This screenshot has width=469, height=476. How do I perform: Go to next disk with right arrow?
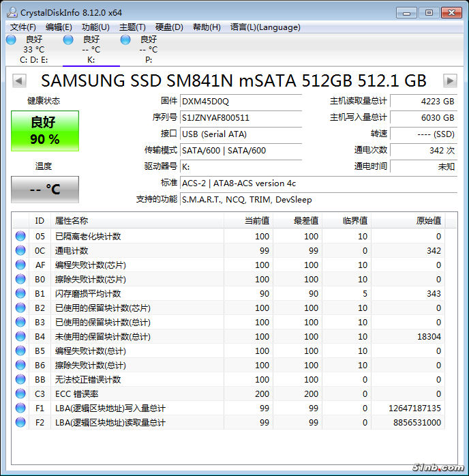point(449,80)
